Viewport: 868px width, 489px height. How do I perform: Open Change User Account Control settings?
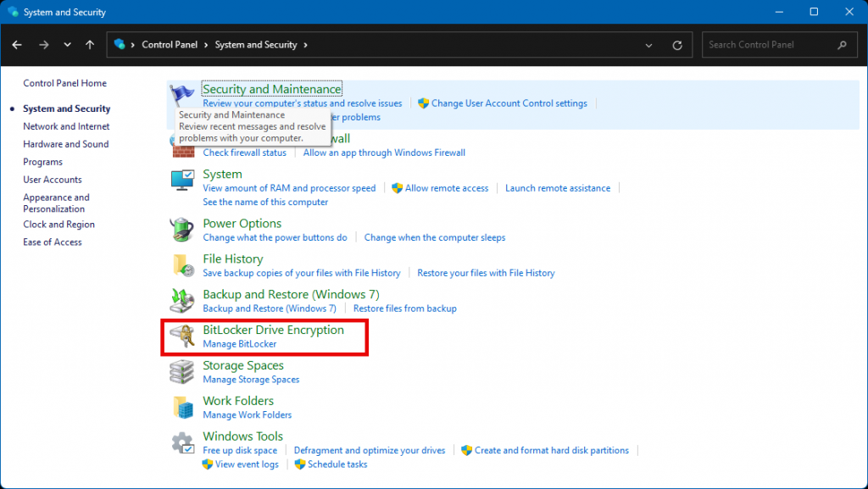click(509, 103)
